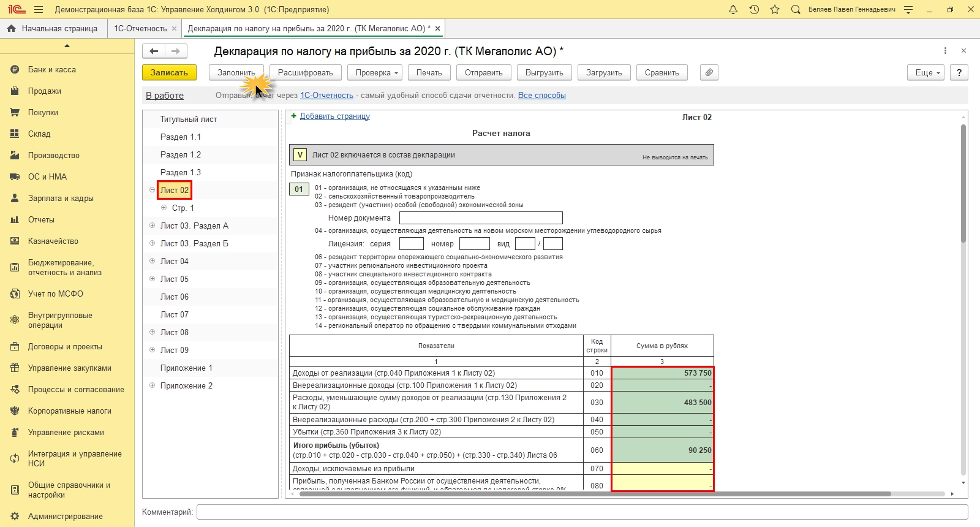Open the search magnifier icon
980x527 pixels.
(796, 9)
